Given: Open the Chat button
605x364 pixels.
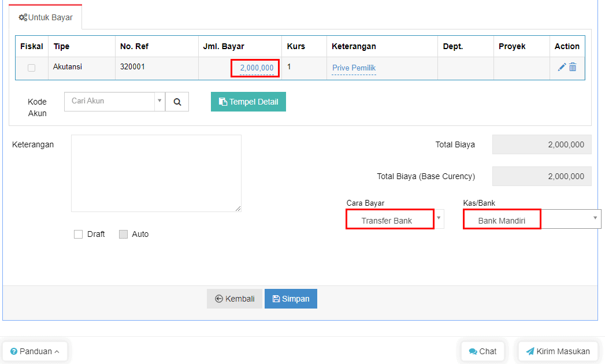Looking at the screenshot, I should pyautogui.click(x=482, y=351).
